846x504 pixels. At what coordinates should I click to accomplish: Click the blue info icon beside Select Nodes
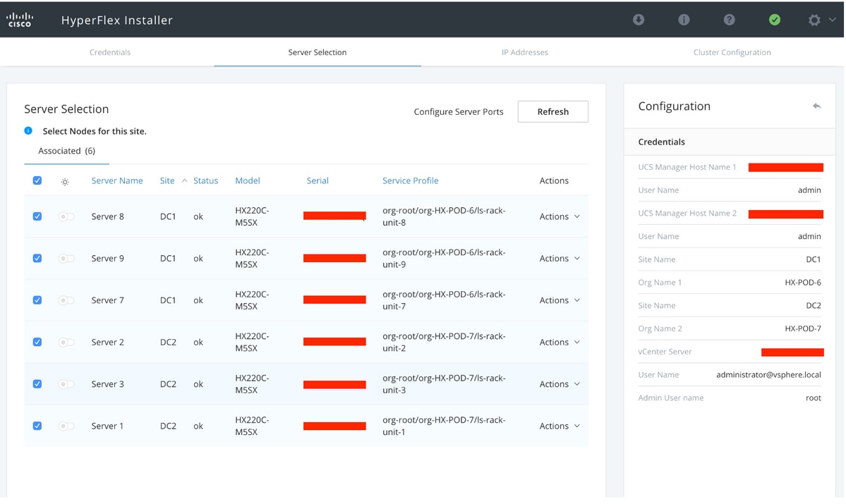[28, 130]
